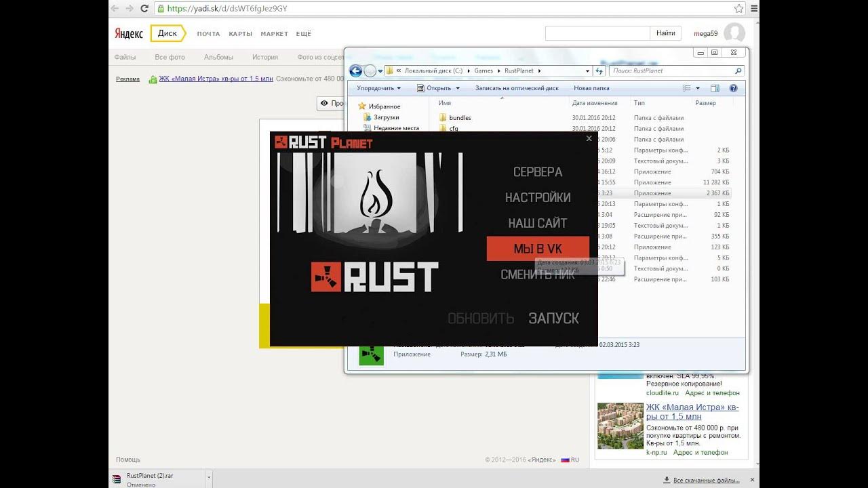
Task: Click the Explorer view mode icon
Action: click(688, 88)
